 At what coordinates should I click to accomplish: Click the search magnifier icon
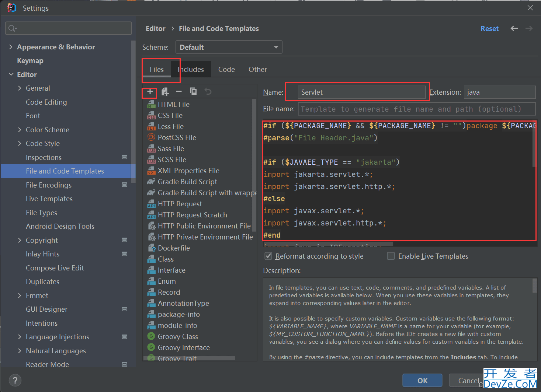[12, 28]
